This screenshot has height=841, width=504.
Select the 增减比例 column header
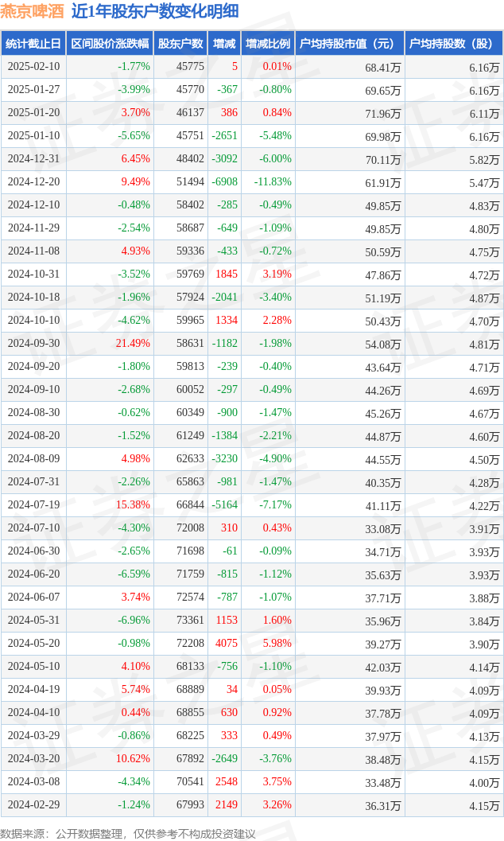(x=268, y=44)
